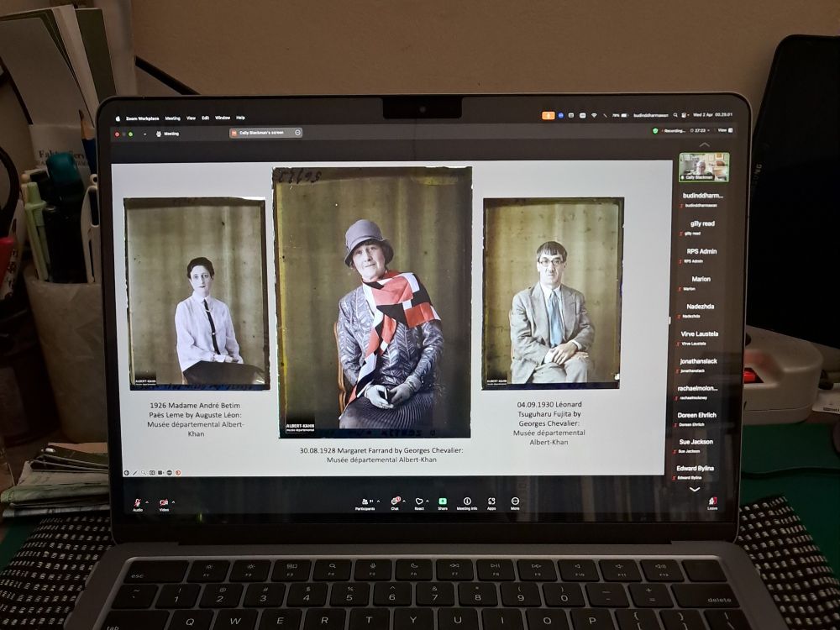Click the green encryption shield icon
Screen dimensions: 840x630
point(655,130)
